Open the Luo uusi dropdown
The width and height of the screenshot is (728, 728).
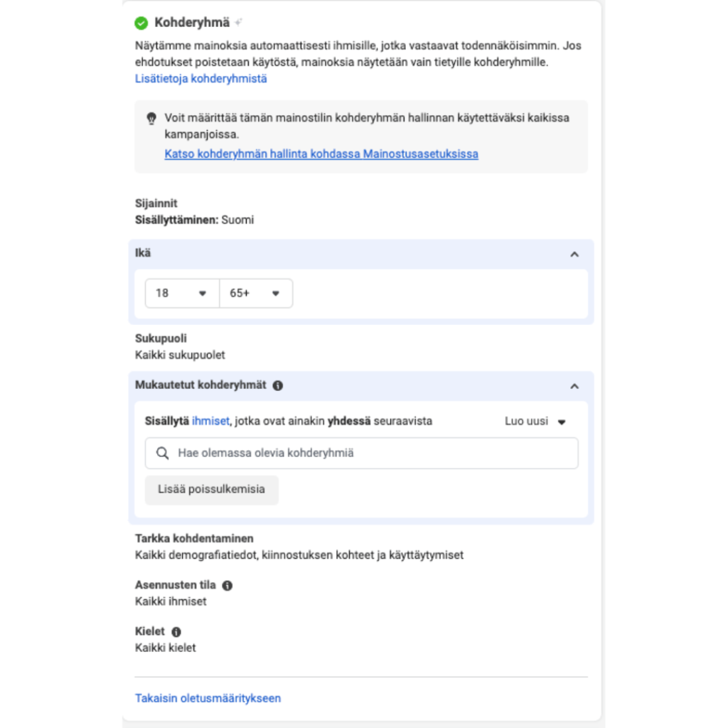[535, 421]
